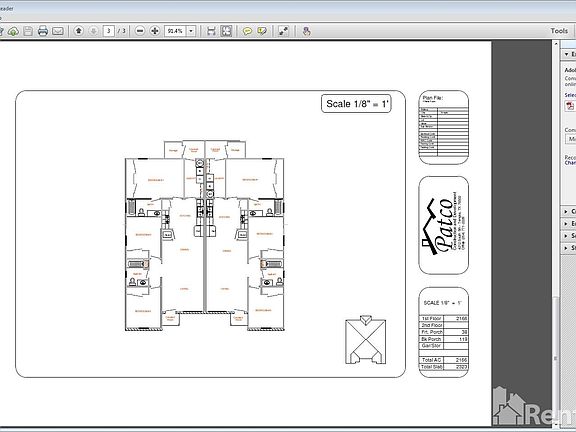The width and height of the screenshot is (576, 432).
Task: Expand the fourth collapsed section in right panel
Action: (566, 248)
